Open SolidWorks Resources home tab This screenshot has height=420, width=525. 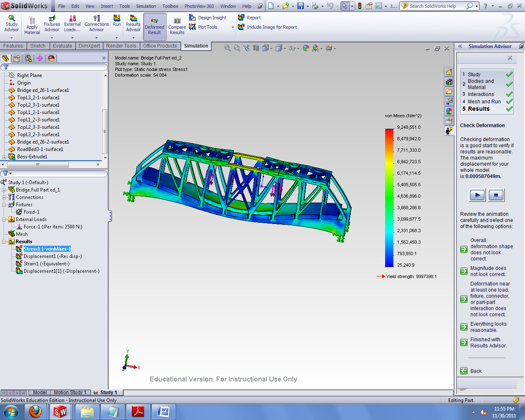tap(449, 72)
